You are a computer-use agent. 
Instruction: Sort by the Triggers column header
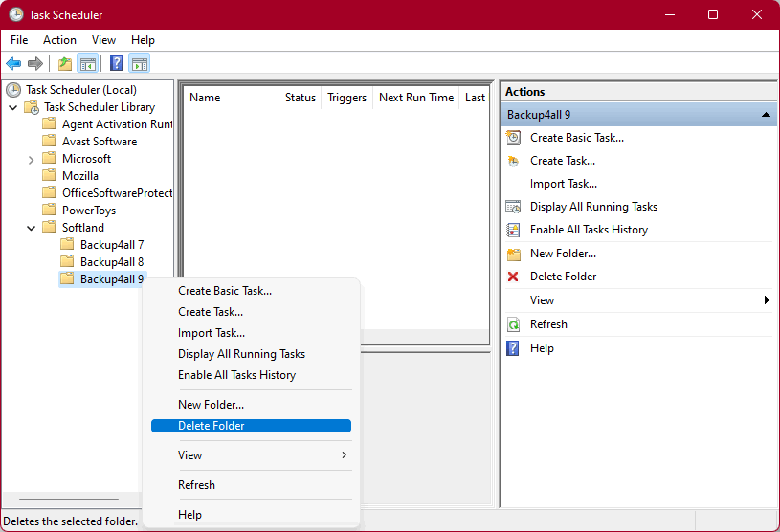click(x=346, y=98)
